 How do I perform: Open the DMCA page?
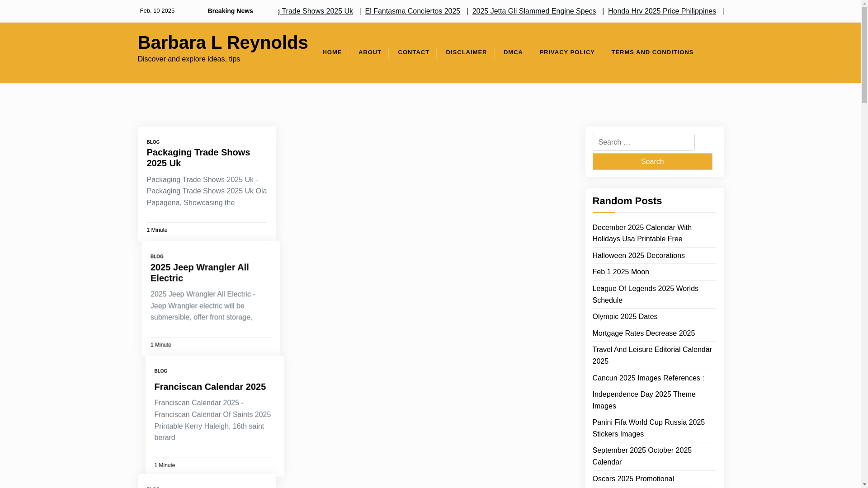[513, 52]
